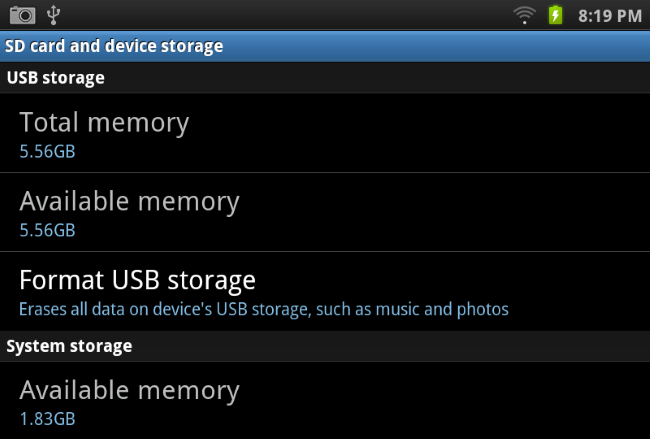Viewport: 650px width, 439px height.
Task: Tap the green battery charging icon
Action: [556, 15]
